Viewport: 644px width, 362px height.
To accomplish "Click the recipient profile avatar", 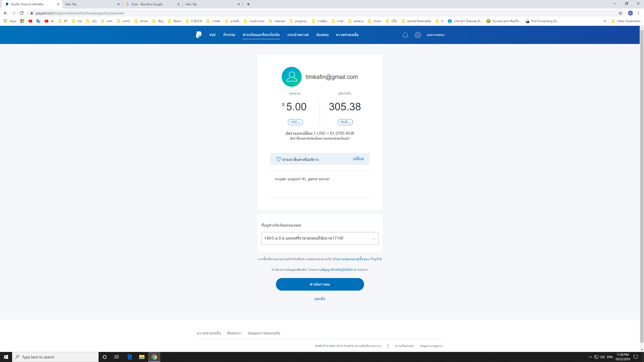I will 292,77.
